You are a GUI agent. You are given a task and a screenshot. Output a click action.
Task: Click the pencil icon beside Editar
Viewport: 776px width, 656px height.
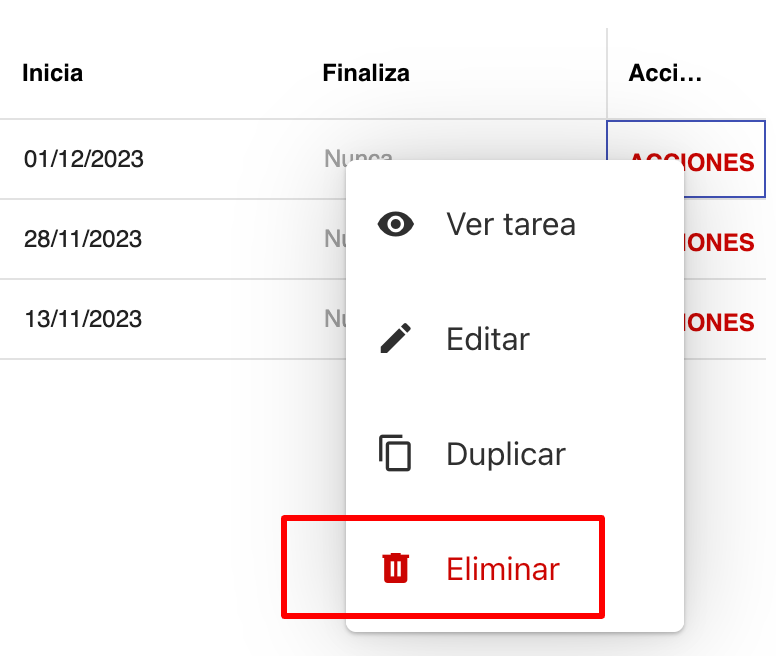[x=396, y=339]
